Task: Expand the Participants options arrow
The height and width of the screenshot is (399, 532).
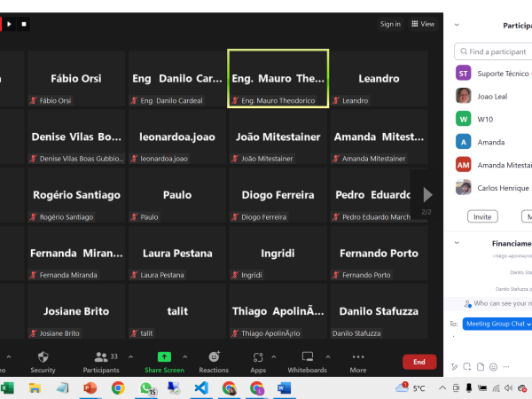Action: (x=130, y=357)
